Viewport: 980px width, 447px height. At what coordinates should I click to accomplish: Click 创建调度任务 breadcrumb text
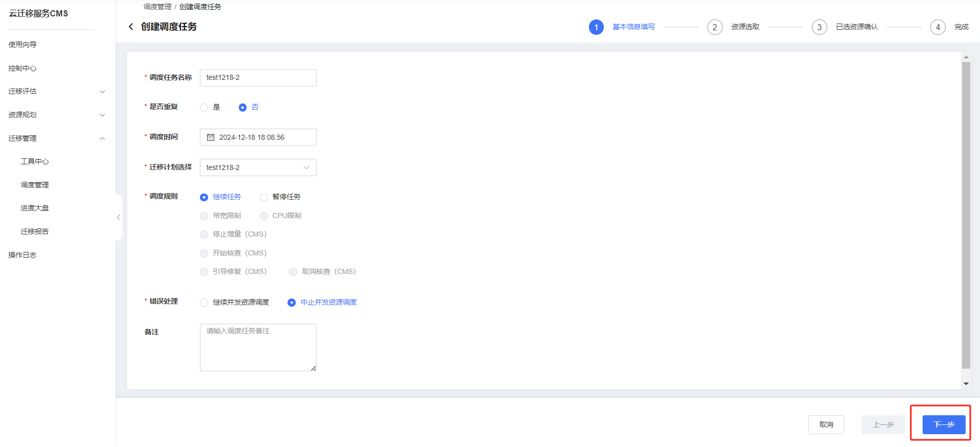pyautogui.click(x=200, y=7)
